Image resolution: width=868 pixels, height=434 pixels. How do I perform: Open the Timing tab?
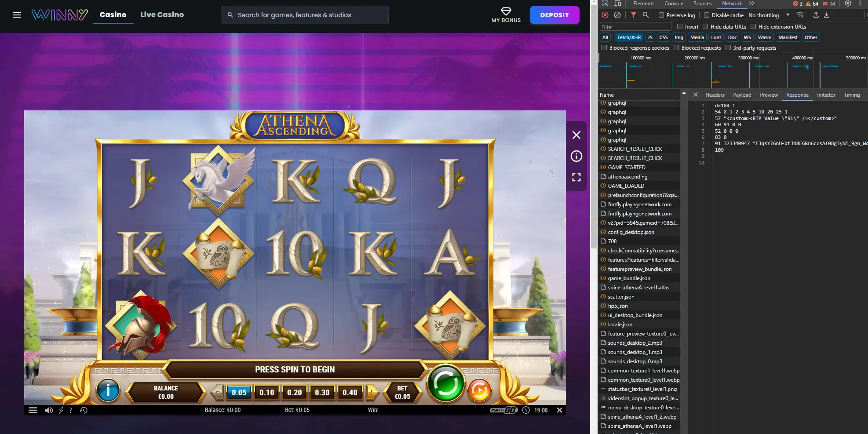(x=852, y=95)
